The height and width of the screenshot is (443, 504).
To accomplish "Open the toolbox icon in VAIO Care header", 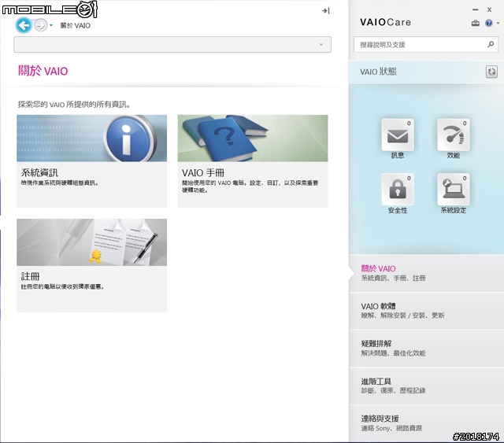I will (476, 23).
